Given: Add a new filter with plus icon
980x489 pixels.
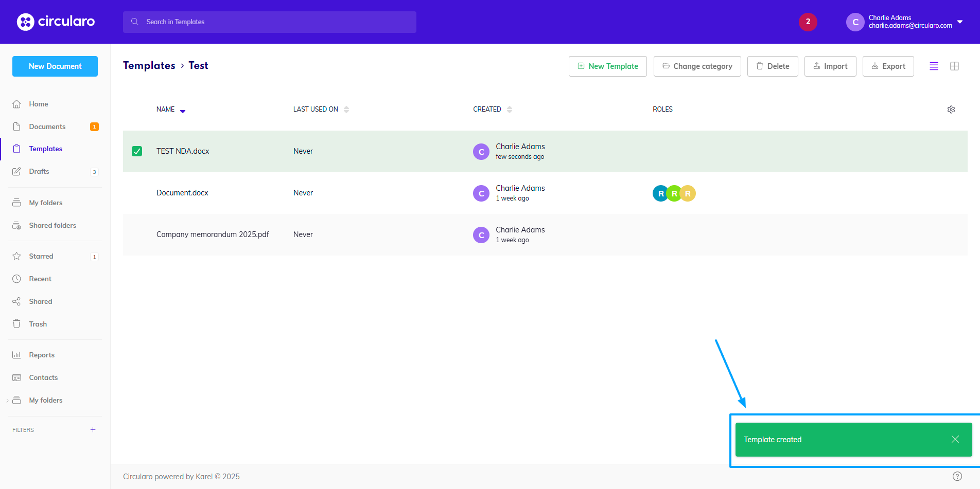Looking at the screenshot, I should (x=93, y=430).
